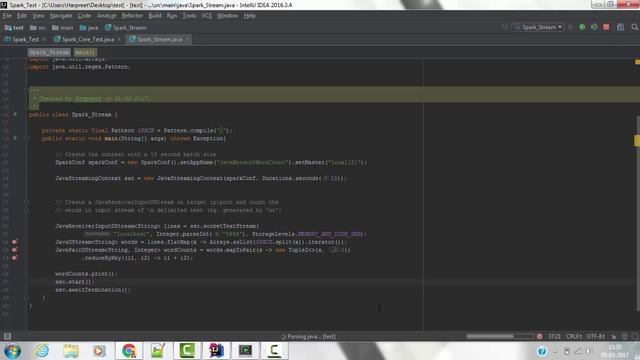
Task: Open the View menu
Action: point(38,16)
